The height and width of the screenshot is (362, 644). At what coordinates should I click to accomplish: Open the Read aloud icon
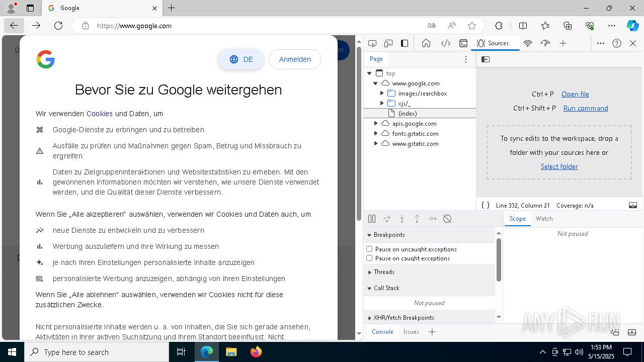coord(452,26)
